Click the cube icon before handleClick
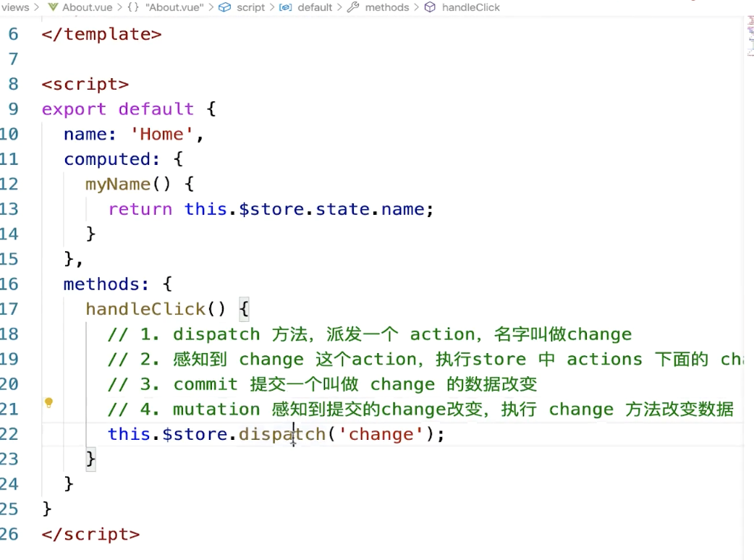The image size is (754, 560). click(x=430, y=7)
